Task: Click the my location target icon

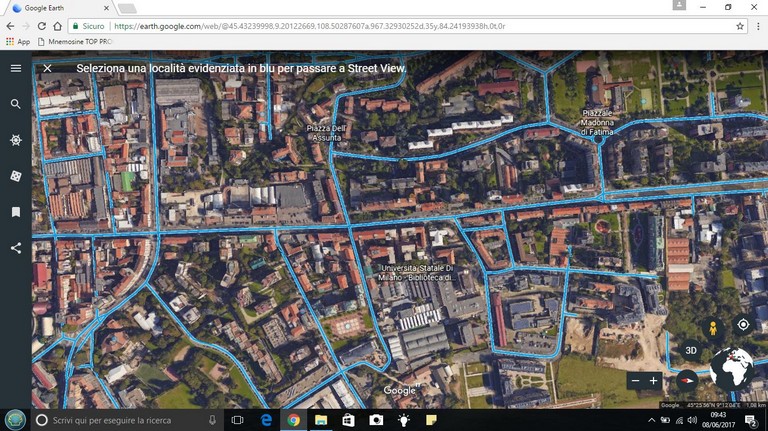Action: coord(743,324)
